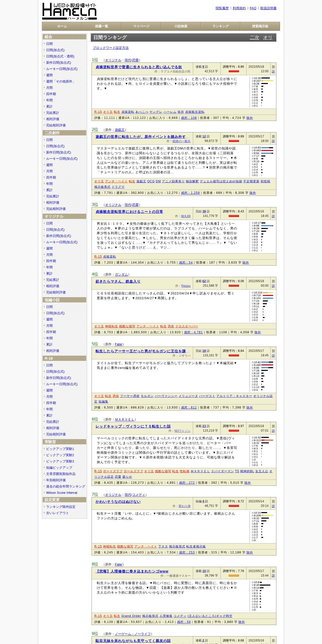
Task: Open 感想：1,259 reviews link
Action: [190, 193]
